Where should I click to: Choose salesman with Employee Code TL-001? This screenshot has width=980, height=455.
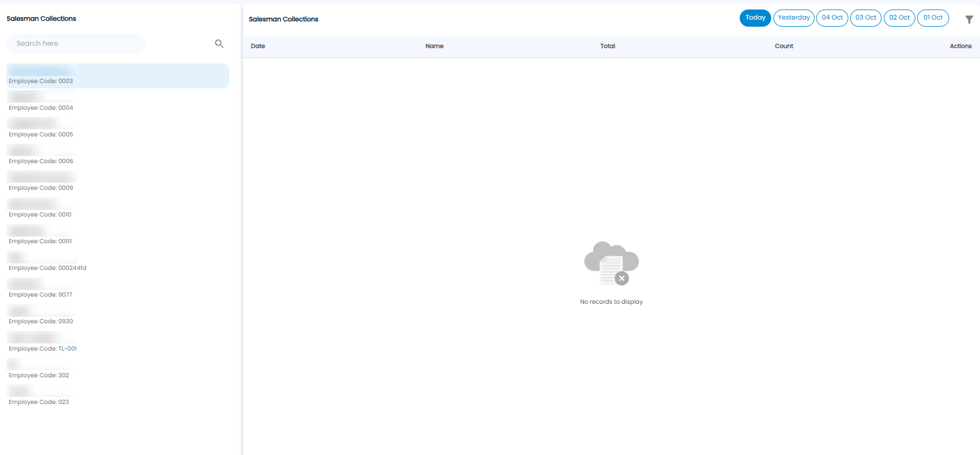tap(117, 343)
